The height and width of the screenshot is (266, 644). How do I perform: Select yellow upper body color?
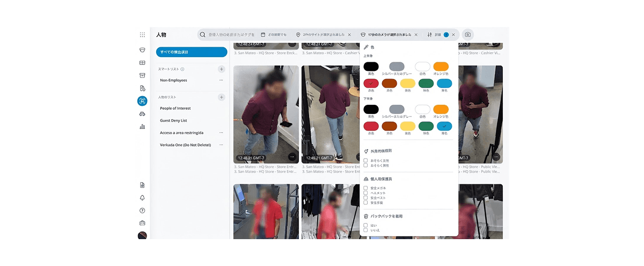pos(407,83)
